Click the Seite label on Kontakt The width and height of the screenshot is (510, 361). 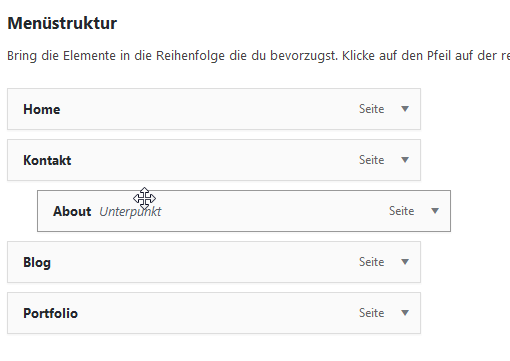(x=372, y=160)
